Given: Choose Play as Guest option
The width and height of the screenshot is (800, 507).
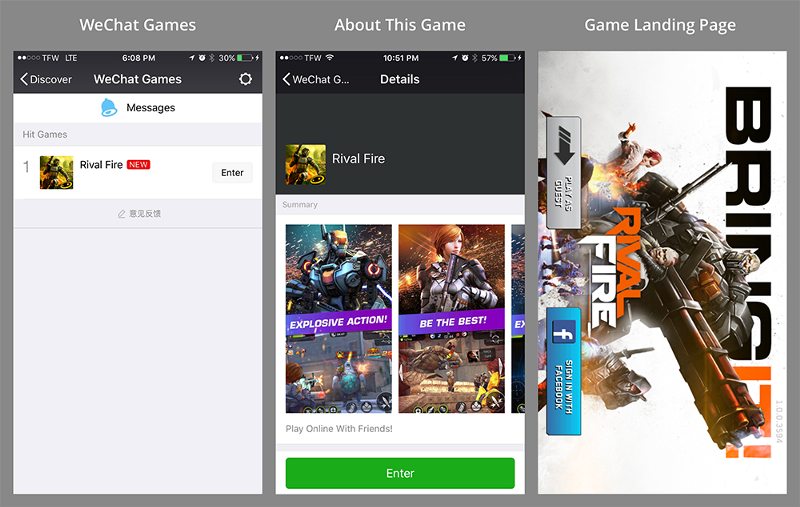Looking at the screenshot, I should point(563,172).
